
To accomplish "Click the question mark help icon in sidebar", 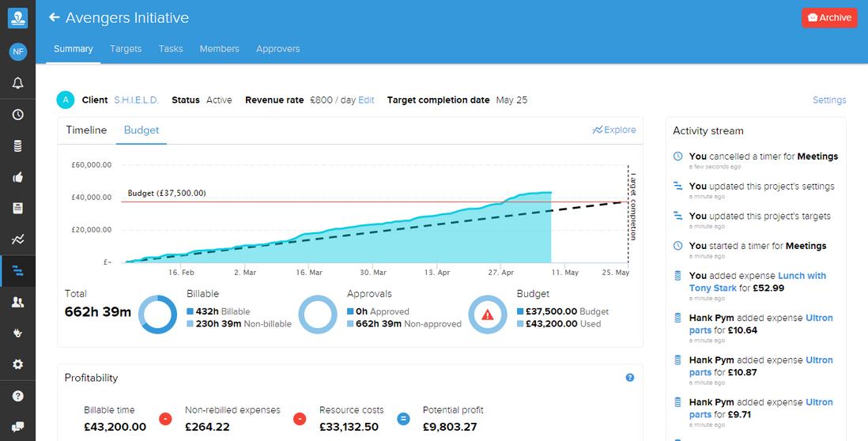I will coord(17,396).
